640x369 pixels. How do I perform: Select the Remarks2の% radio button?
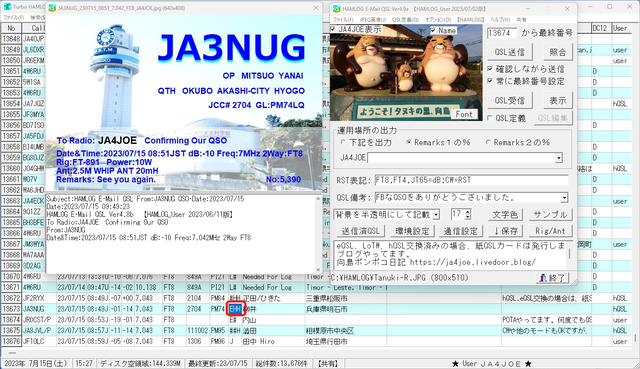click(488, 142)
